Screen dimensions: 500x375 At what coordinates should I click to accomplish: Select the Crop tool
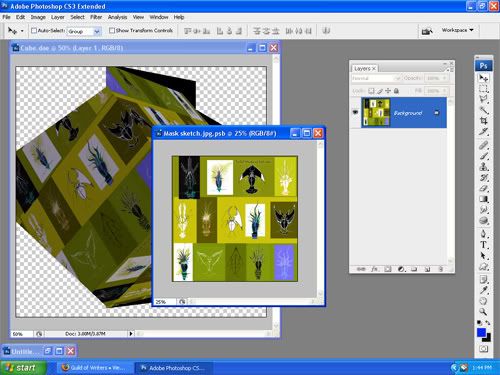tap(483, 120)
